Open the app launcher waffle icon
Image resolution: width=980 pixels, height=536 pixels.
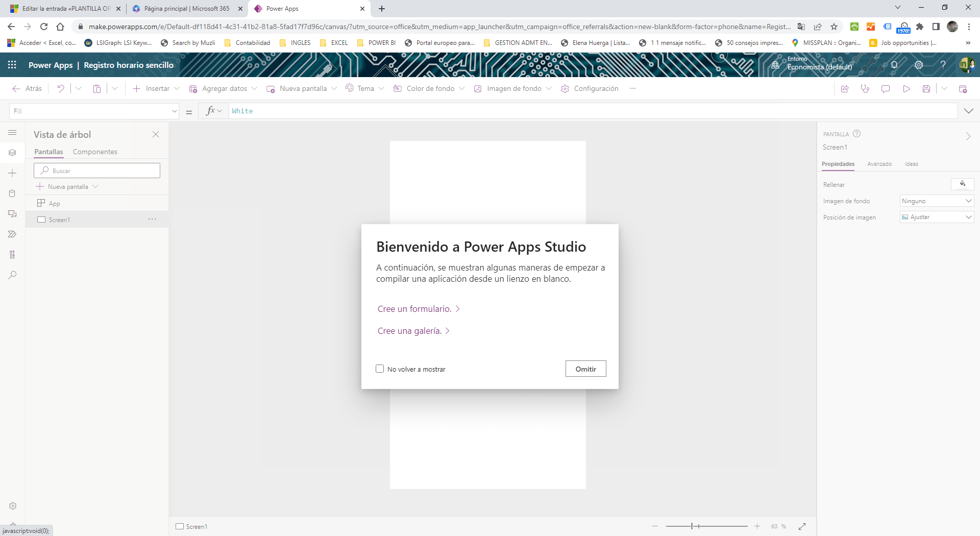pos(12,65)
